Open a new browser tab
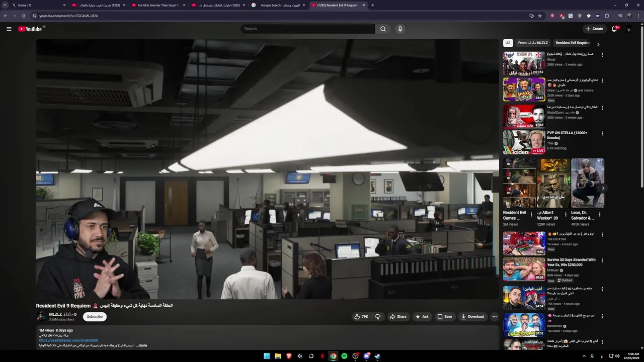Image resolution: width=644 pixels, height=362 pixels. (x=372, y=5)
